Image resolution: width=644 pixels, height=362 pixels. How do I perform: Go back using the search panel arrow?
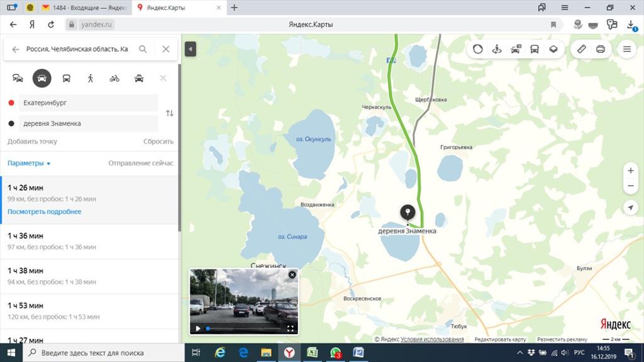[x=16, y=49]
